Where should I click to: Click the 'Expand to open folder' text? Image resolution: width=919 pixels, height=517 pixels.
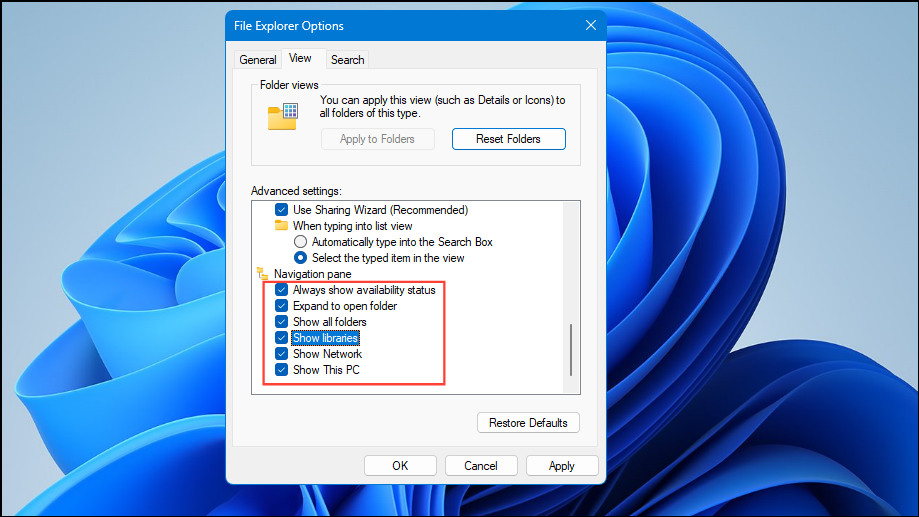pyautogui.click(x=345, y=306)
